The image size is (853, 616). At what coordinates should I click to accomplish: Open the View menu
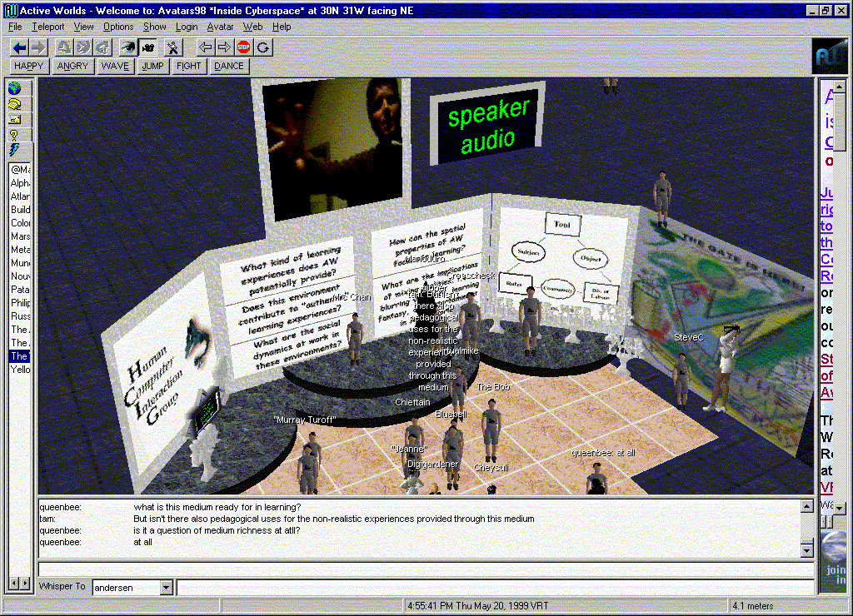(84, 27)
